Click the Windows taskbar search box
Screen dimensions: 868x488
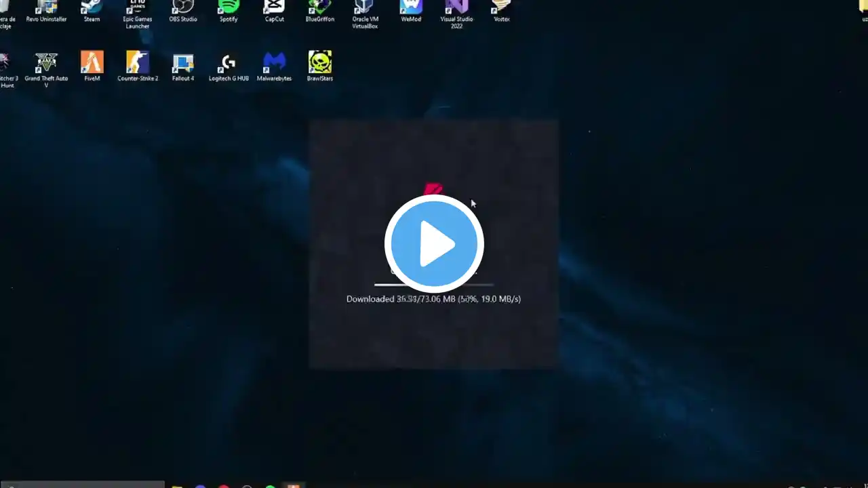[x=82, y=484]
